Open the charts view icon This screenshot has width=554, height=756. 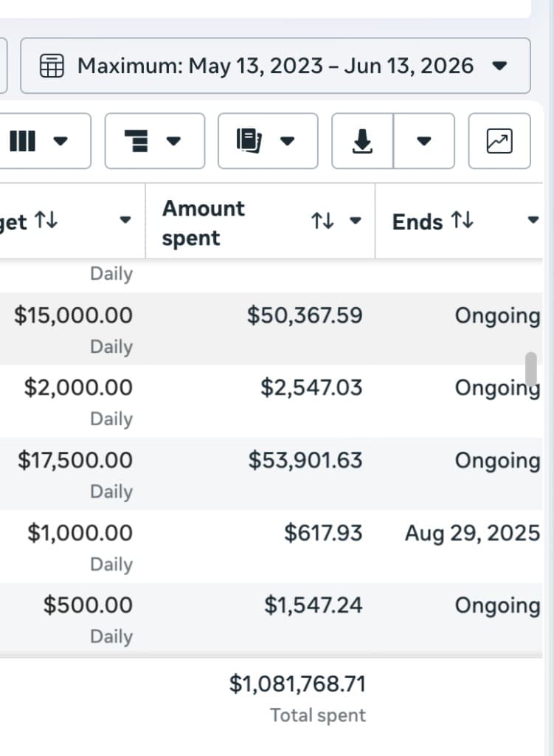(x=499, y=141)
